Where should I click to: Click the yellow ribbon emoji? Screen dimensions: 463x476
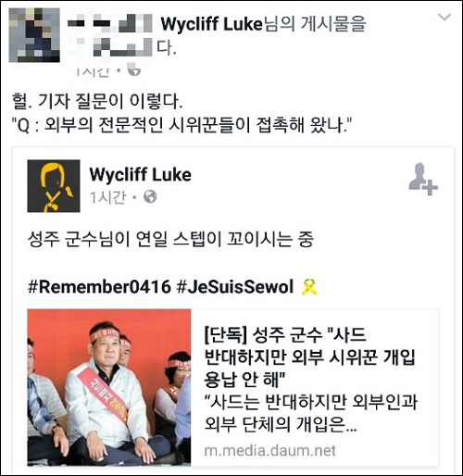coord(309,287)
